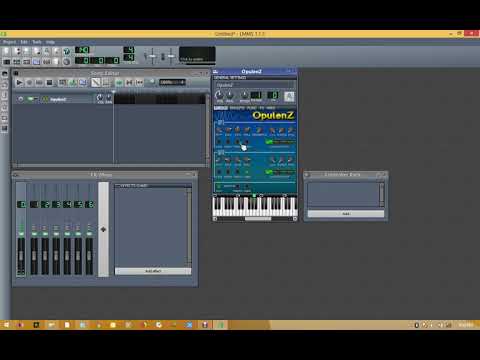Open the My Samples sidebar tab

pyautogui.click(x=5, y=96)
